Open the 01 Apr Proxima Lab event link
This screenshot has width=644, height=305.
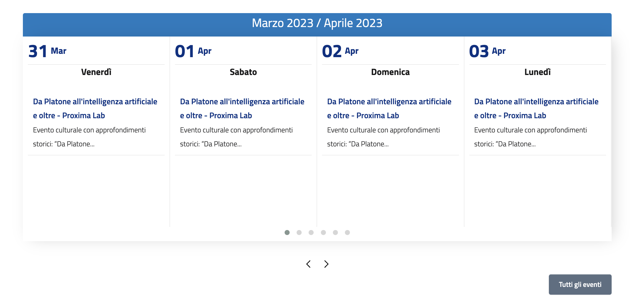pos(242,108)
